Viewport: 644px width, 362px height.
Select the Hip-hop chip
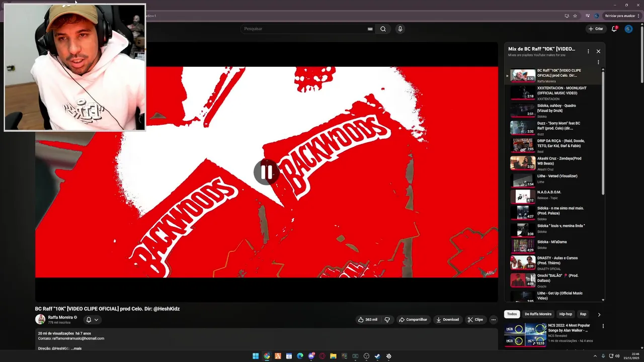coord(566,314)
